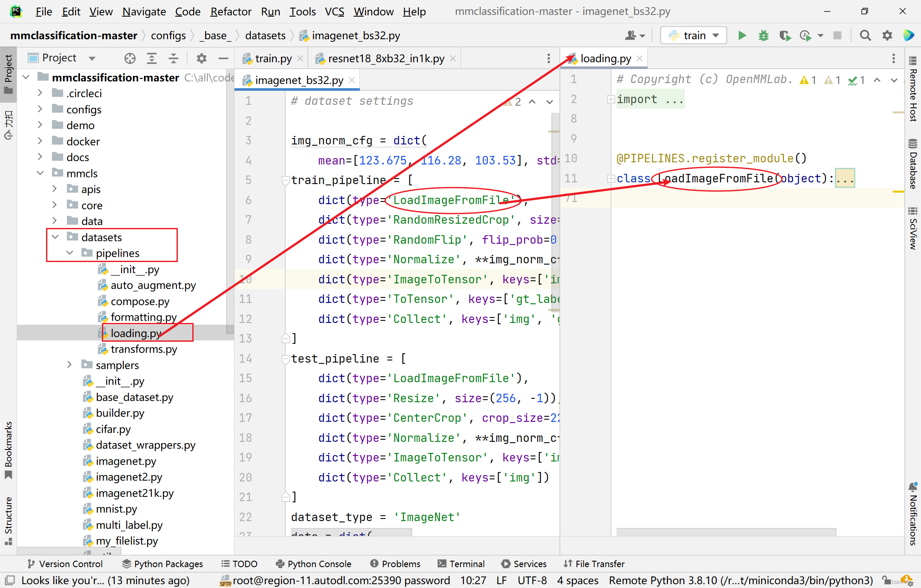Screen dimensions: 921x588
Task: Collapse all in Project panel
Action: click(174, 58)
